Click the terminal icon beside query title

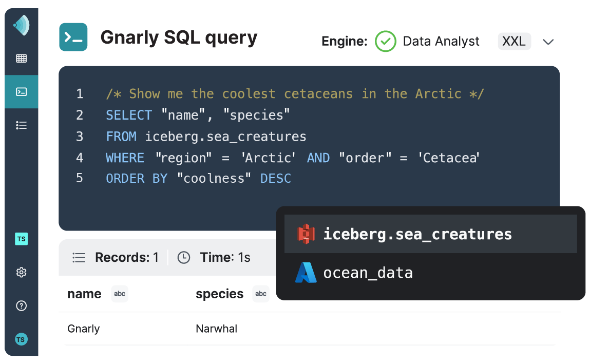tap(73, 37)
